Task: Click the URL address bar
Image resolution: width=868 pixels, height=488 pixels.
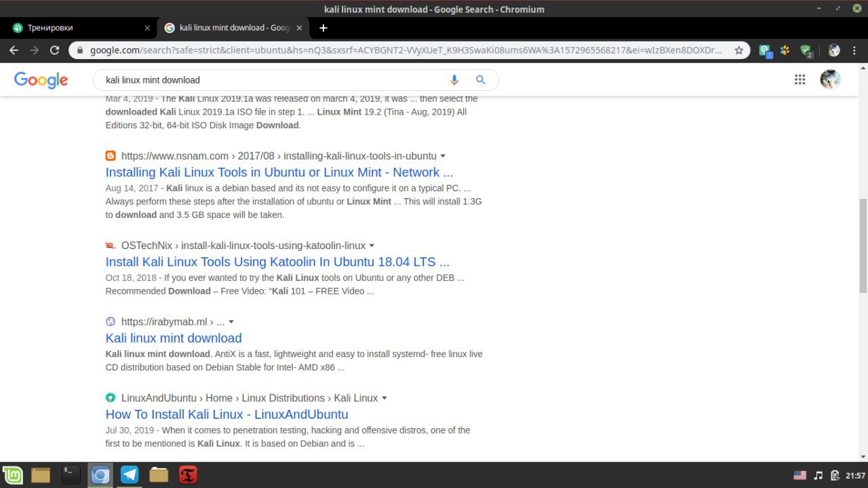Action: coord(407,50)
